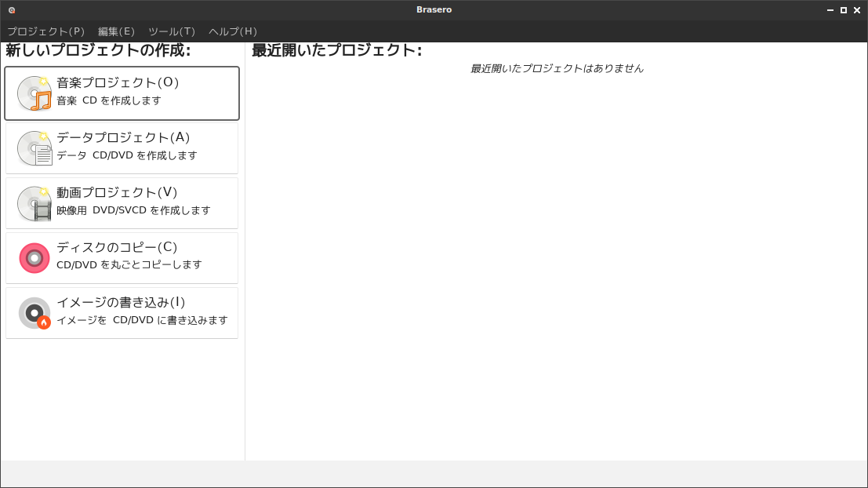Viewport: 868px width, 488px height.
Task: Close the Brasero window
Action: point(857,10)
